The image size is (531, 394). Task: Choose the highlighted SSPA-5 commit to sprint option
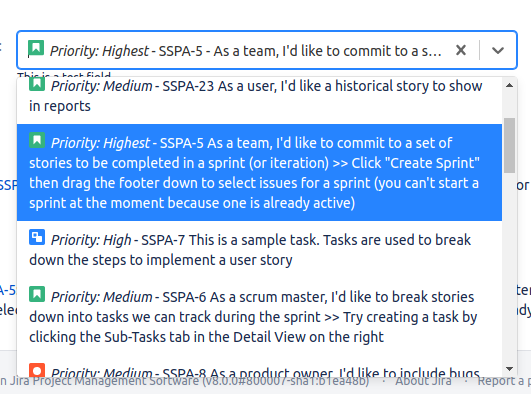[259, 172]
